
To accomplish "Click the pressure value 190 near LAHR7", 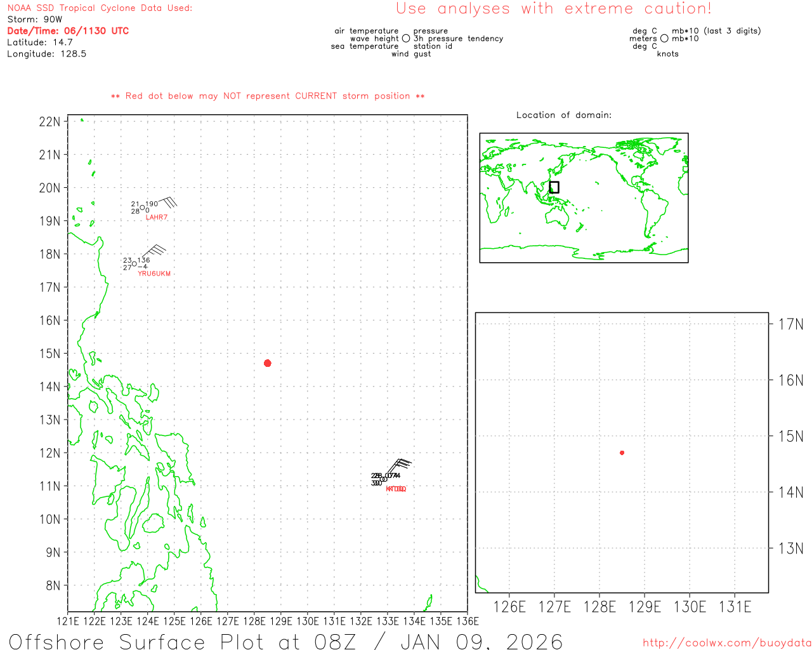I will 152,204.
